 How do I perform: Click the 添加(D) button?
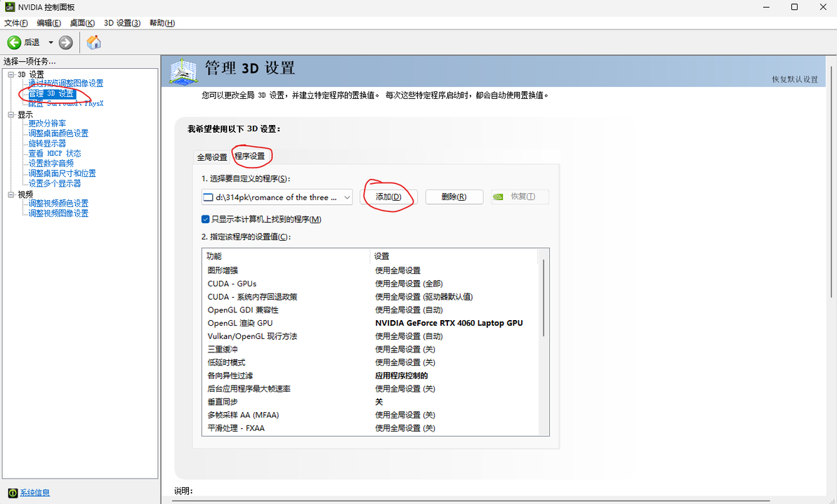point(388,197)
